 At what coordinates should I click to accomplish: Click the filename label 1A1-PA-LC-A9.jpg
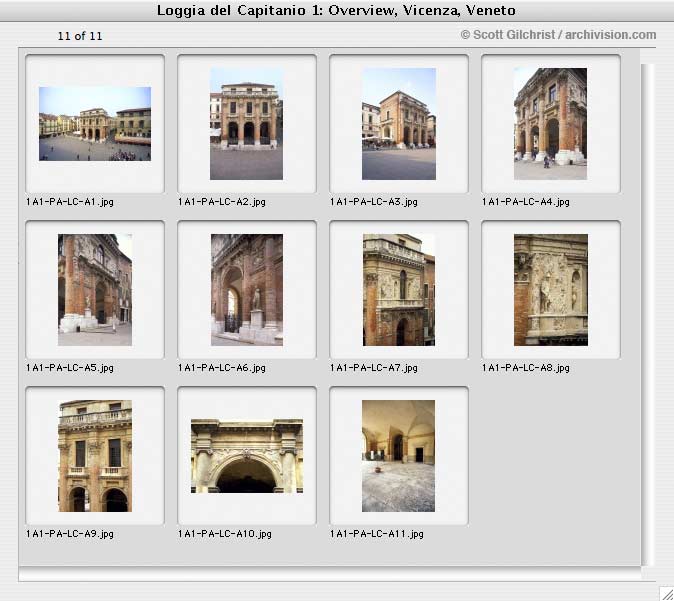(x=70, y=534)
